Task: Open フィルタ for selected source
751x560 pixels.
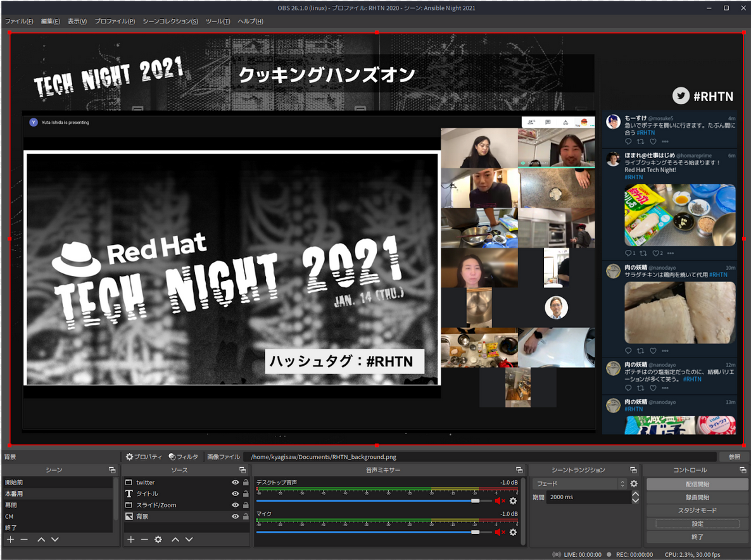Action: tap(184, 457)
